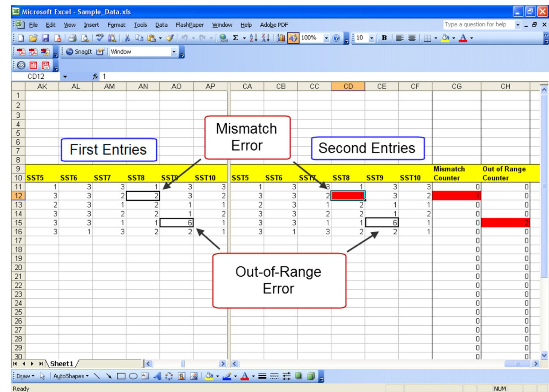Click the Chart Wizard icon
Image resolution: width=549 pixels, height=392 pixels.
tap(280, 38)
